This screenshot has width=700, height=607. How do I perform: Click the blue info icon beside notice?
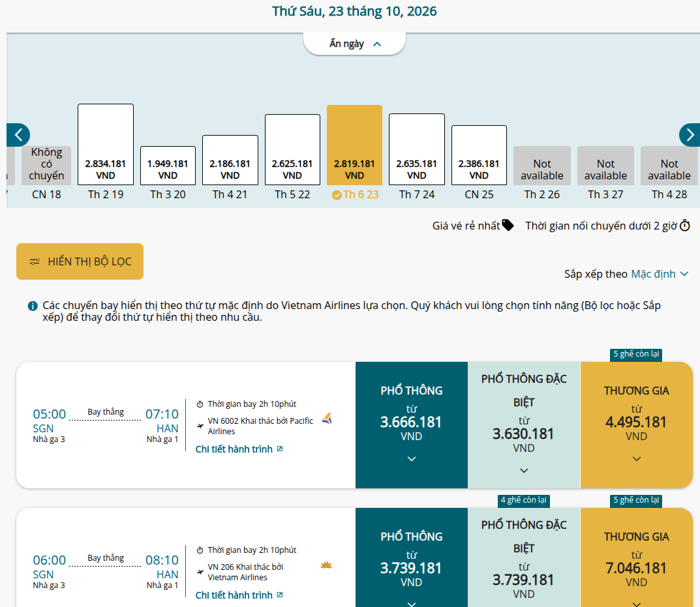click(x=33, y=306)
